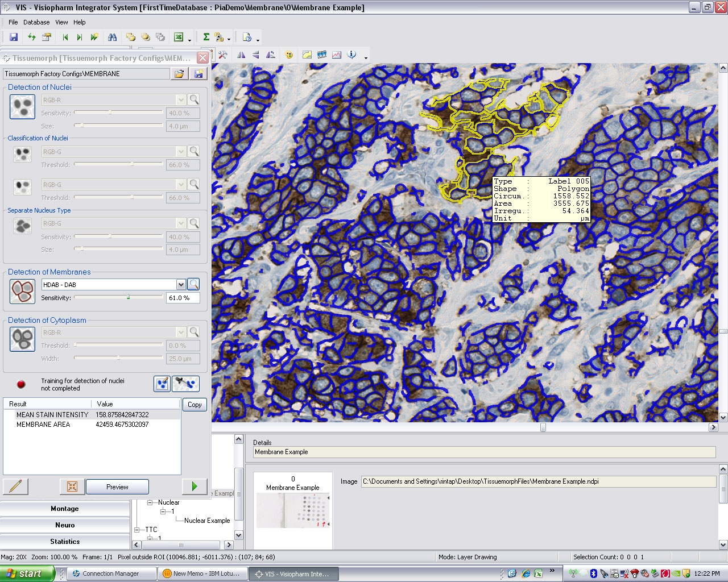The image size is (728, 582).
Task: Run the protocol with the green play arrow
Action: (194, 486)
